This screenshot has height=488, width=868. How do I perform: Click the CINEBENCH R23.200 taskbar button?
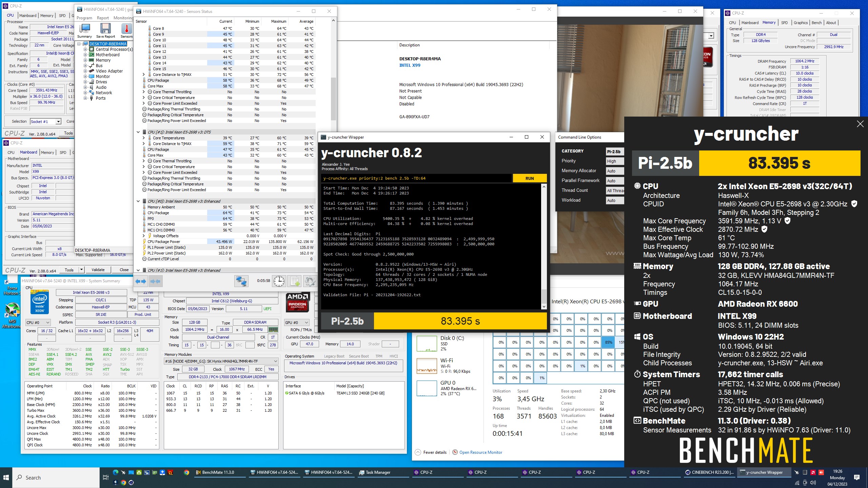click(709, 472)
